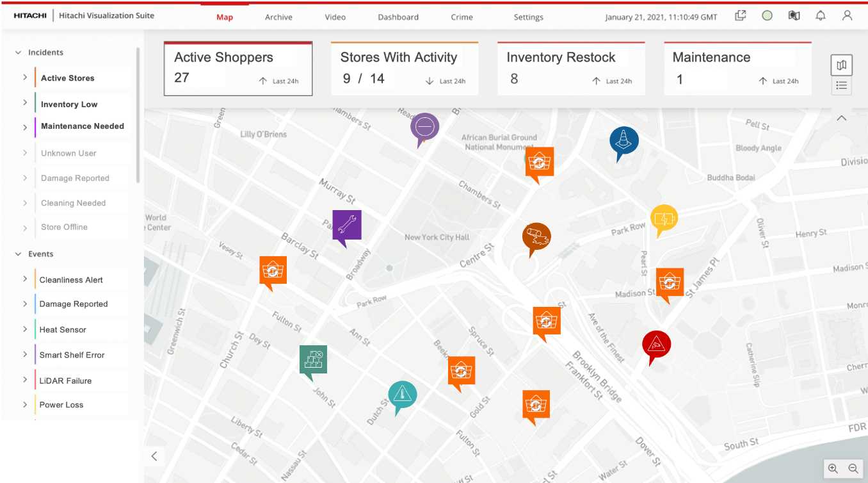This screenshot has width=868, height=483.
Task: Click the green inventory boxes map marker
Action: pyautogui.click(x=313, y=359)
